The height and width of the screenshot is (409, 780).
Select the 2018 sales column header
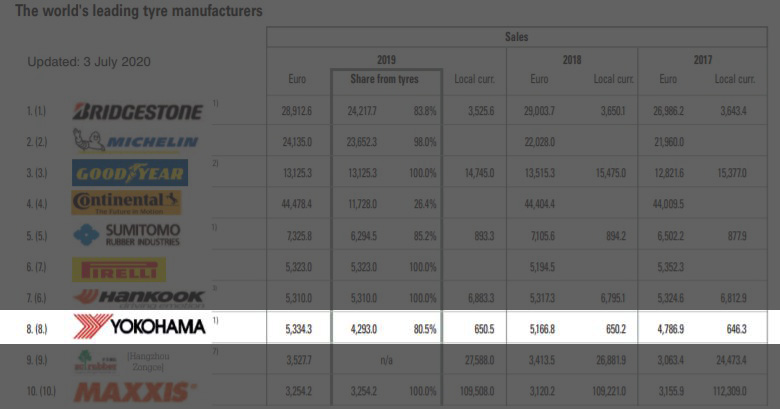pyautogui.click(x=572, y=60)
